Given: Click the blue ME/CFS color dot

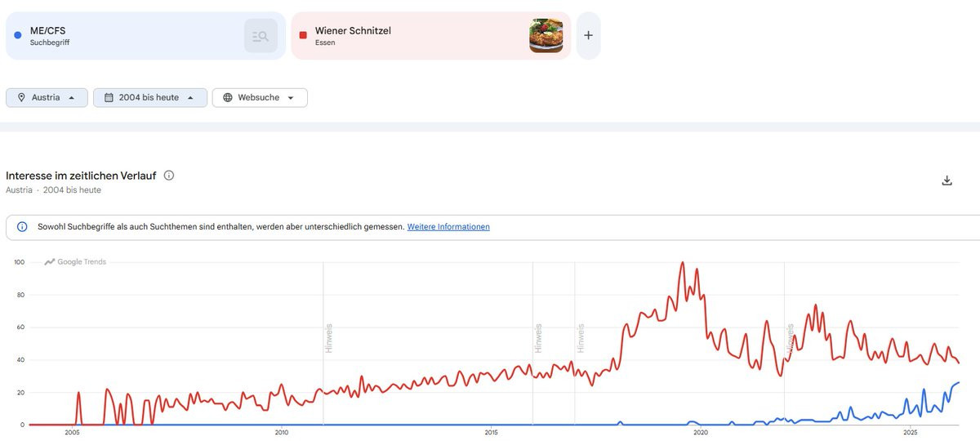Looking at the screenshot, I should point(18,35).
